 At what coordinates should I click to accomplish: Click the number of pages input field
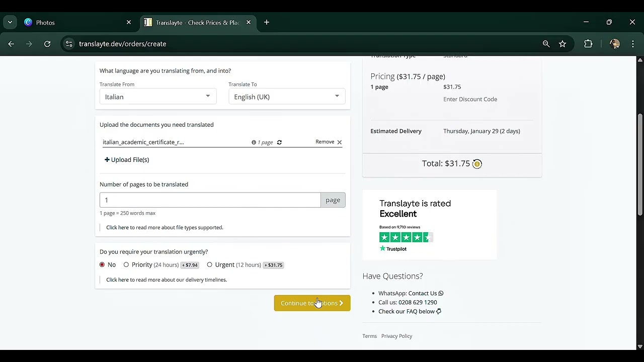click(x=210, y=200)
